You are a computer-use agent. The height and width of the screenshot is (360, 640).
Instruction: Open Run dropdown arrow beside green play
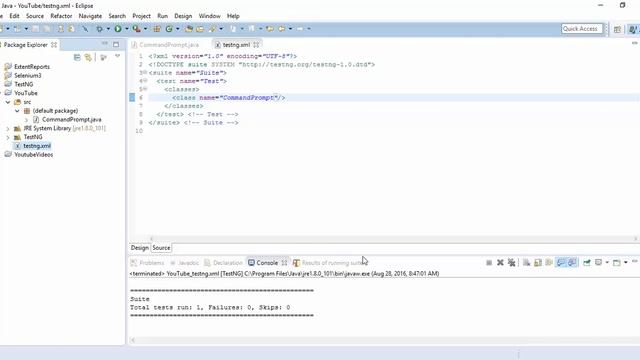click(x=127, y=29)
